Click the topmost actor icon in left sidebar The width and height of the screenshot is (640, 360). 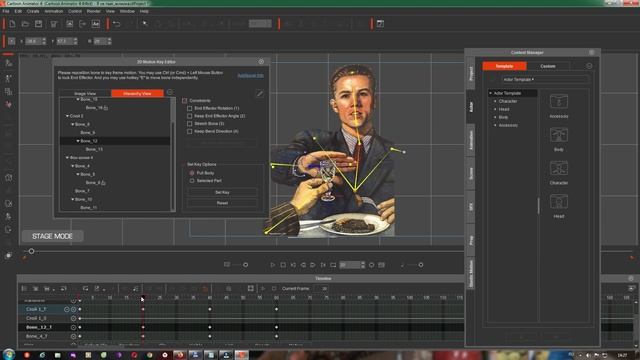coord(8,63)
